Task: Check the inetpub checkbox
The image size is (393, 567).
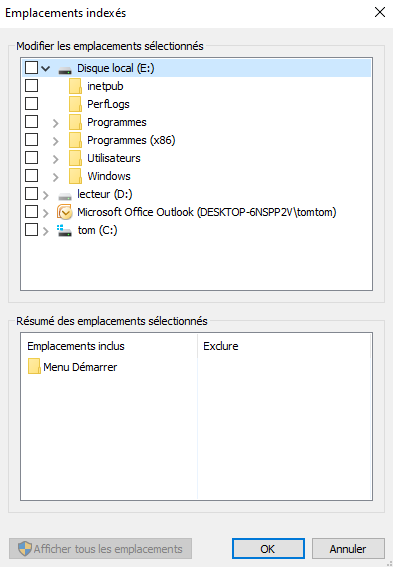Action: click(x=31, y=86)
